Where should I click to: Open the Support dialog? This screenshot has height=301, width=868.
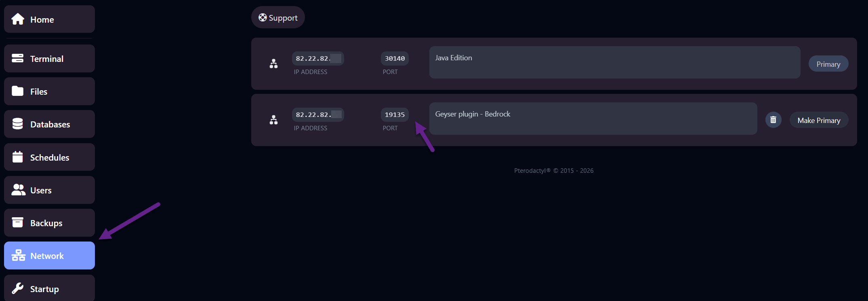(x=278, y=17)
